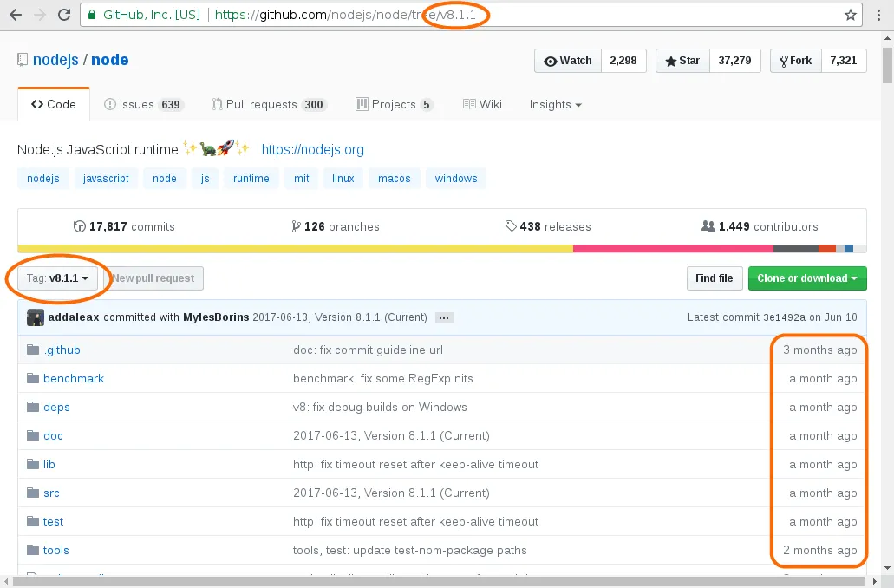Click the commits clock icon
Image resolution: width=894 pixels, height=588 pixels.
79,226
